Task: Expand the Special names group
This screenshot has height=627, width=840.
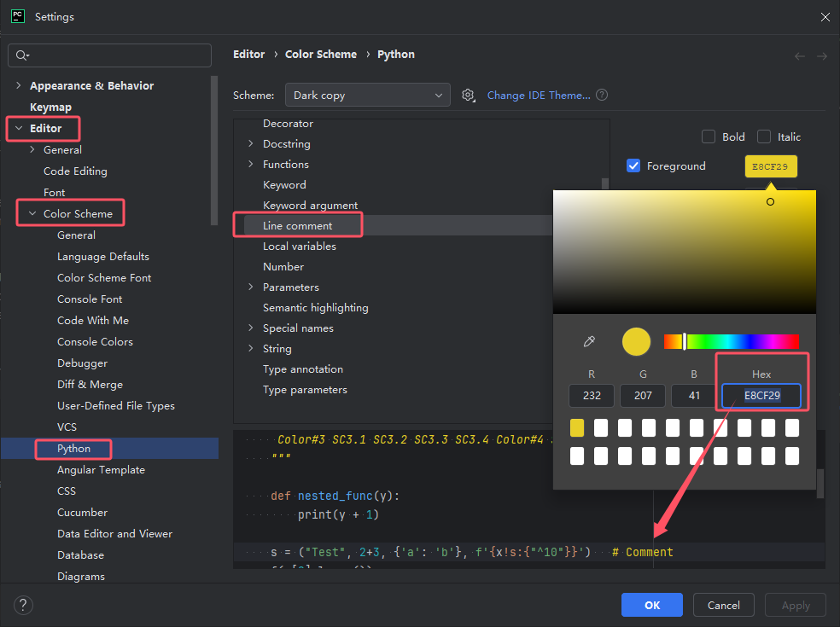Action: [251, 328]
